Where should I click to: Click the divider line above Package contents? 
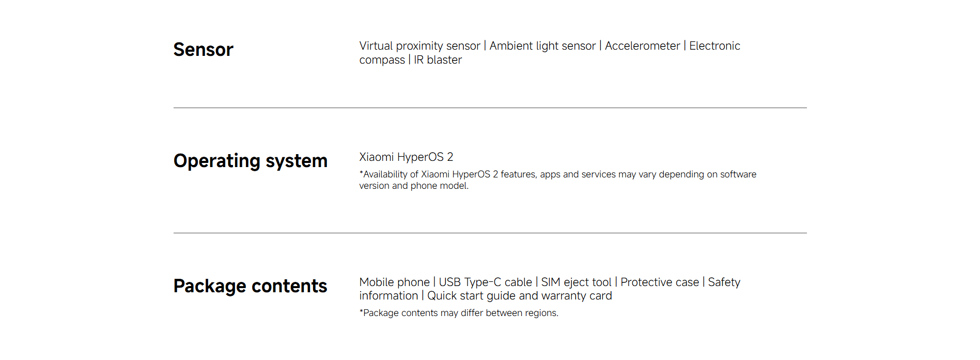[x=490, y=233]
